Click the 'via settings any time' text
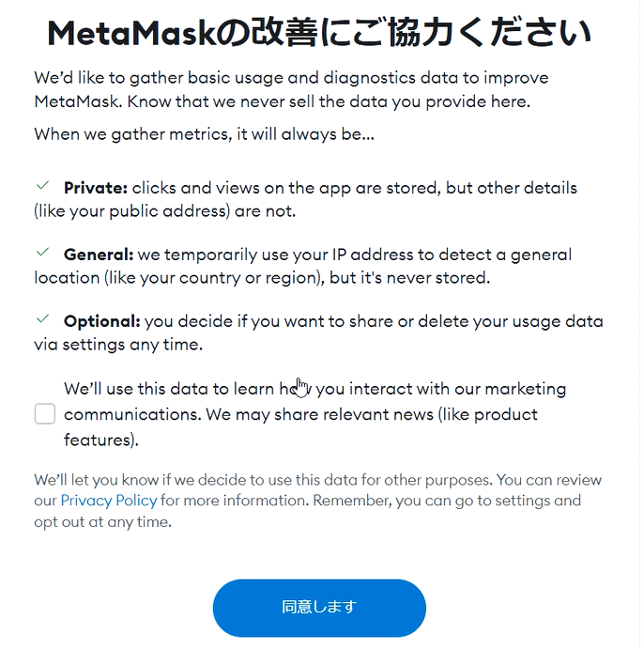The image size is (644, 649). [x=118, y=345]
